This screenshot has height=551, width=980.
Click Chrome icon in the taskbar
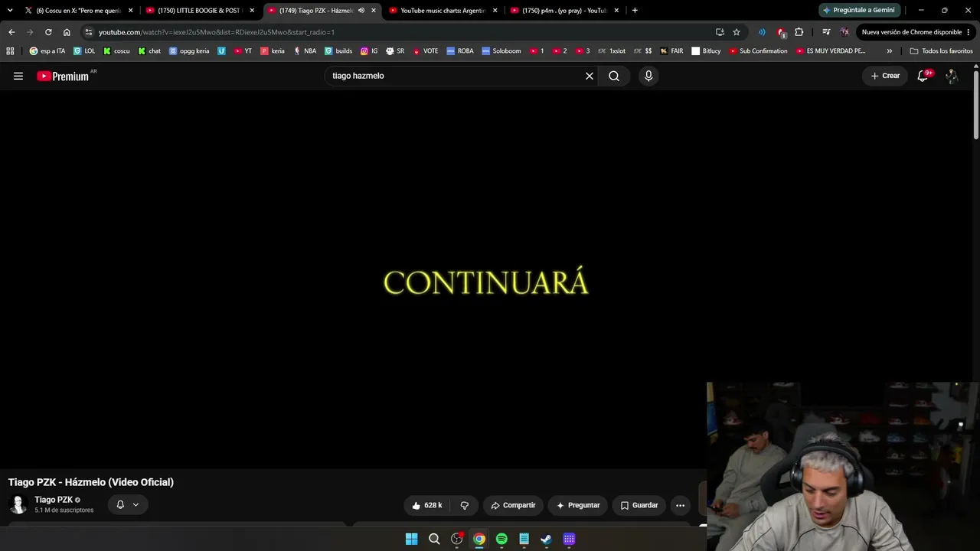(x=479, y=539)
